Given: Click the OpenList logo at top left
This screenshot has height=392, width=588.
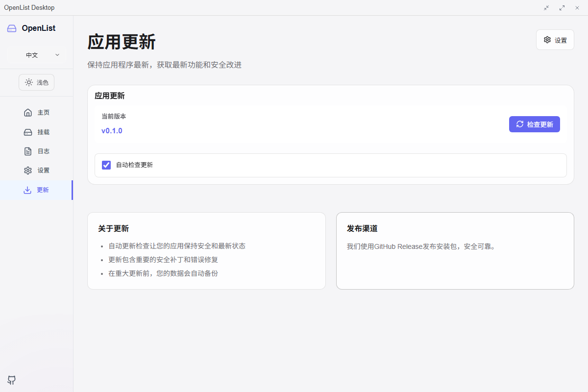Looking at the screenshot, I should tap(32, 28).
